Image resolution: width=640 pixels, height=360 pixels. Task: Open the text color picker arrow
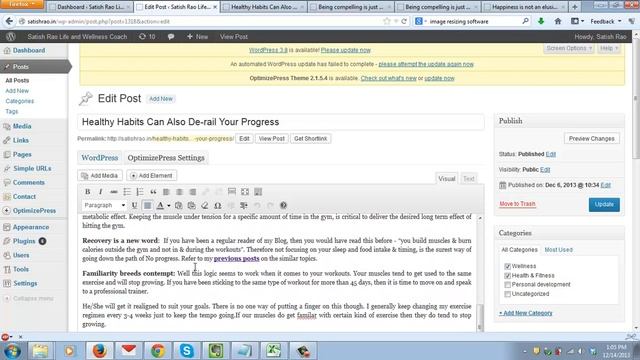(169, 205)
